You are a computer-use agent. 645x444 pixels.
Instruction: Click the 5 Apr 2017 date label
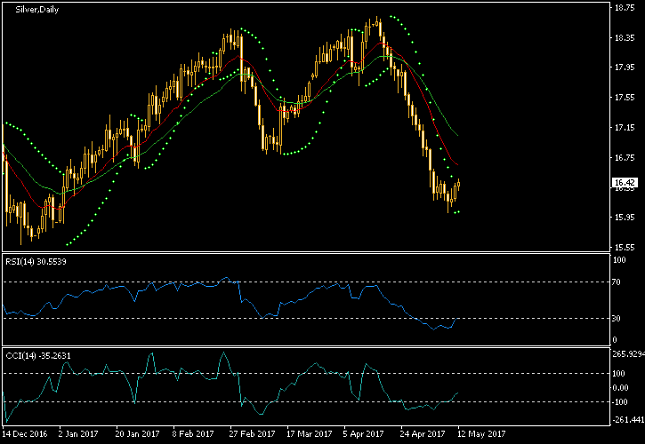point(363,434)
